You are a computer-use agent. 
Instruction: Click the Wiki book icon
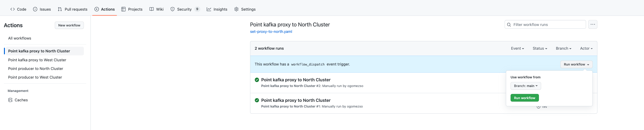coord(151,9)
